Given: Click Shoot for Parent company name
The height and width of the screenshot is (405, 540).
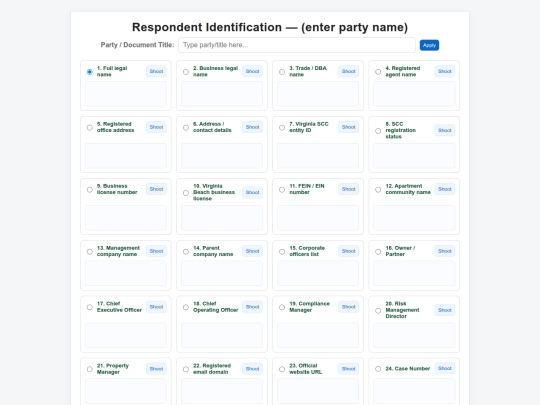Looking at the screenshot, I should (252, 251).
